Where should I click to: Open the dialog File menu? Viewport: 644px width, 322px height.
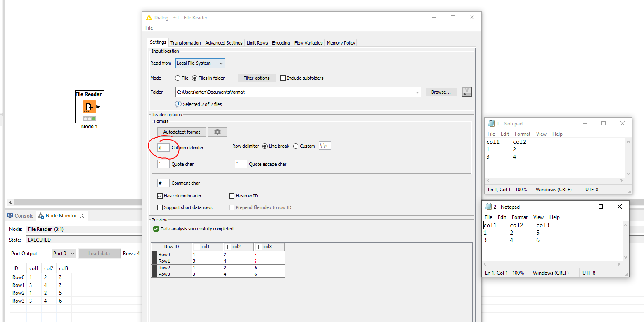(x=149, y=28)
